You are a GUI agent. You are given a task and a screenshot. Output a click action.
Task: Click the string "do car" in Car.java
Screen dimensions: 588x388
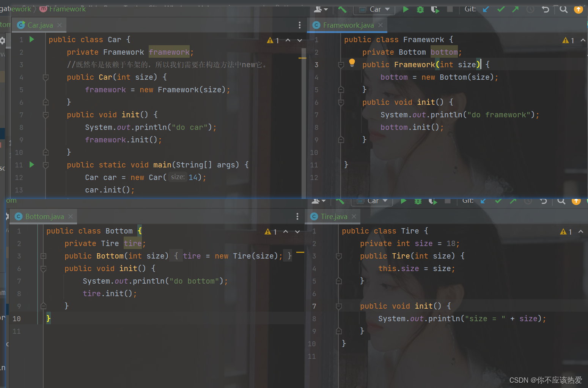coord(190,127)
